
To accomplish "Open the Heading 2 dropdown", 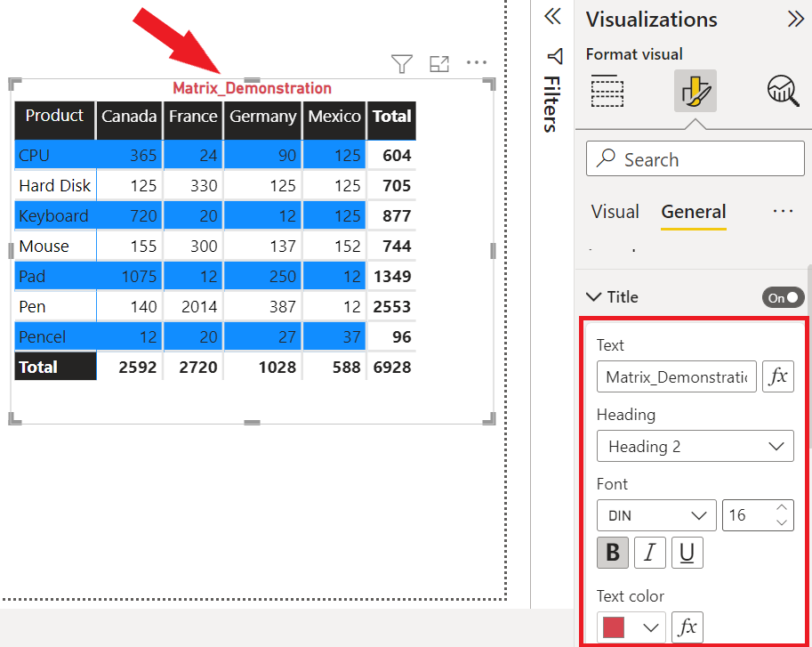I will [x=695, y=446].
